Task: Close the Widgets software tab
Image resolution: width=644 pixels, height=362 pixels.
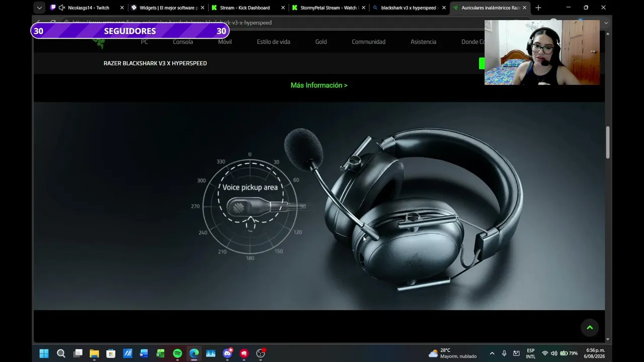Action: pyautogui.click(x=202, y=8)
